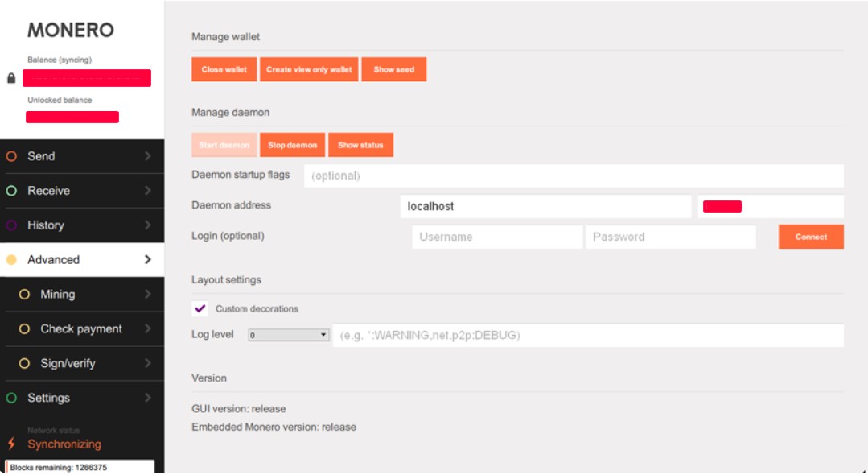Expand the Mining chevron arrow
Image resolution: width=868 pixels, height=475 pixels.
(148, 295)
